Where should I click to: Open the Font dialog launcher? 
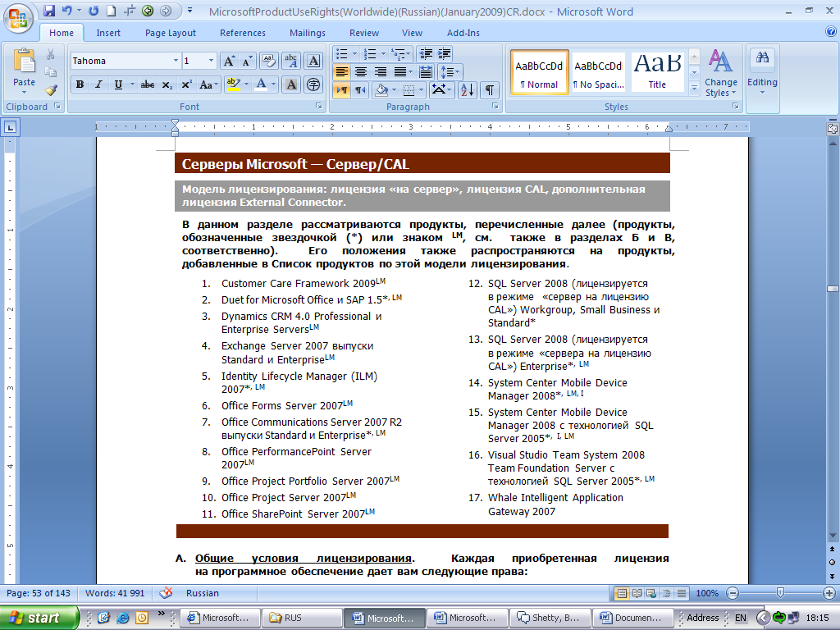click(319, 106)
